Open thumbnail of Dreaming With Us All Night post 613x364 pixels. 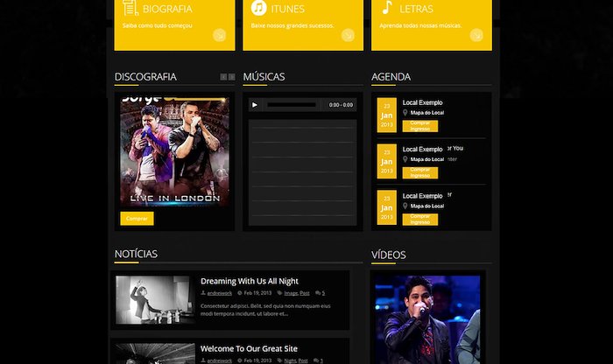point(155,300)
